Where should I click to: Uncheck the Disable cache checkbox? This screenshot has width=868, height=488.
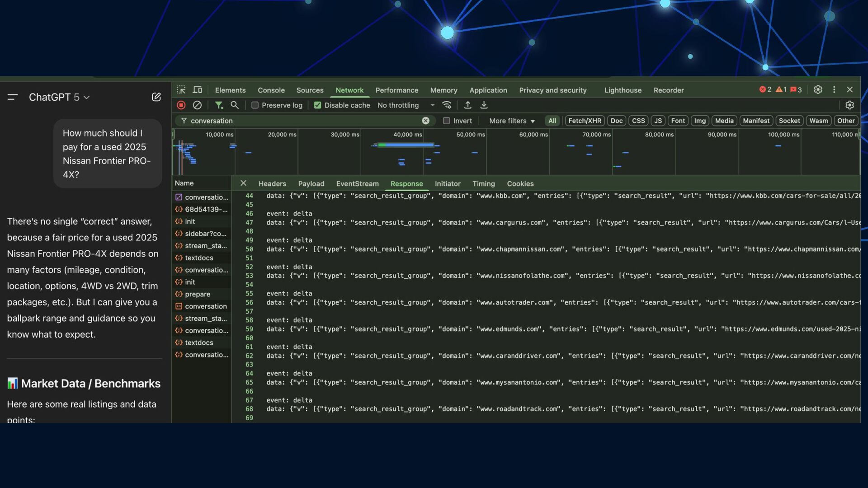click(317, 105)
